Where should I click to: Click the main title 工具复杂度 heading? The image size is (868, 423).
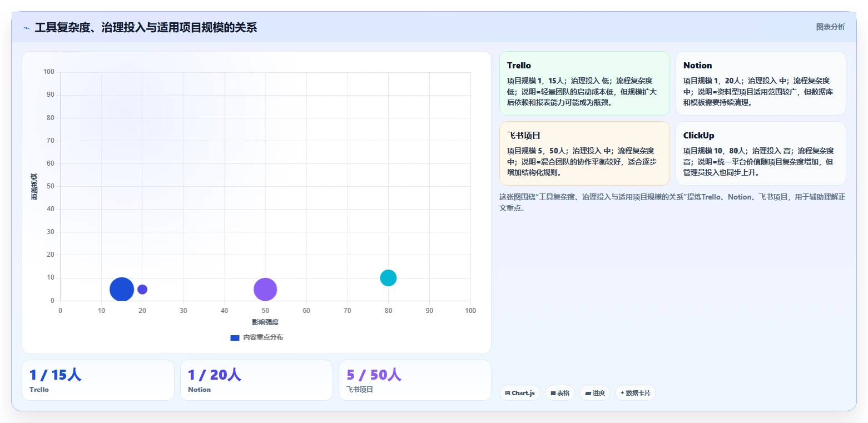coord(146,27)
